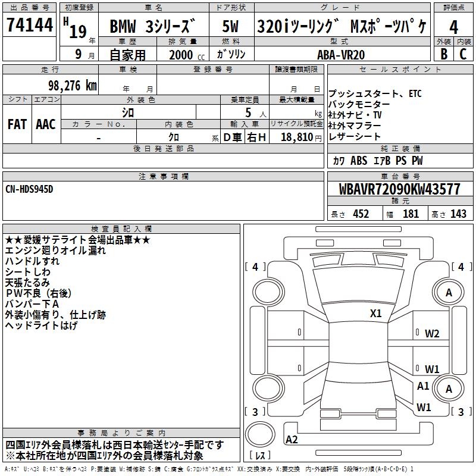Screen dimensions: 476x476
Task: Select the car name BMW 3シリーズ
Action: 152,26
